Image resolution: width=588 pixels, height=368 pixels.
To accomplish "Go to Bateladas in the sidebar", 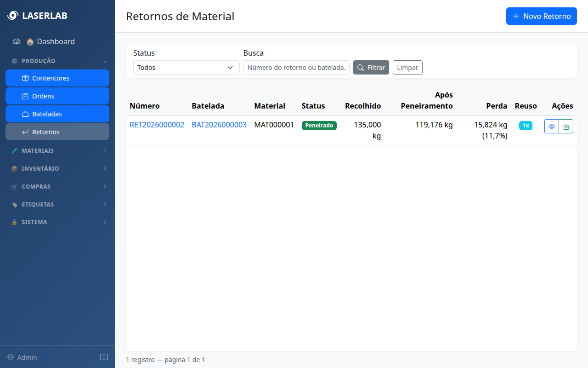I will click(x=57, y=114).
